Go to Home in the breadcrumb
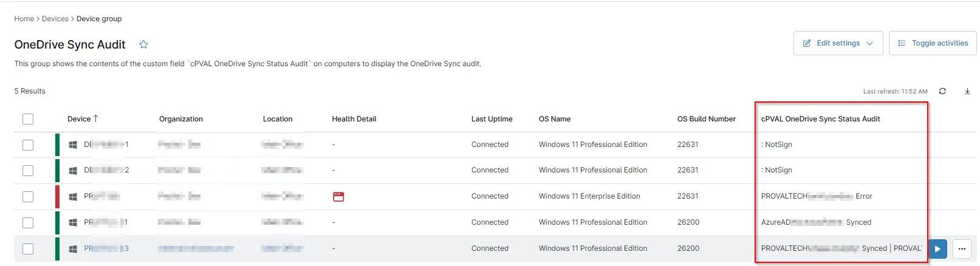 tap(24, 19)
